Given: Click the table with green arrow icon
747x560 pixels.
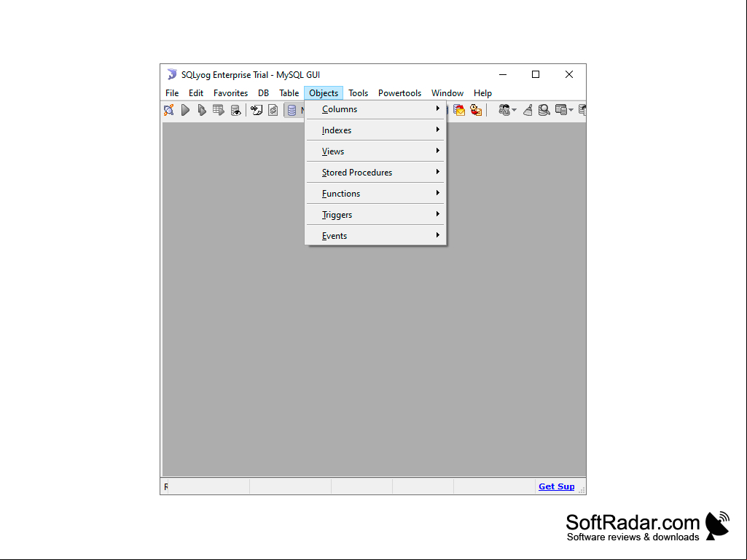Looking at the screenshot, I should click(219, 110).
